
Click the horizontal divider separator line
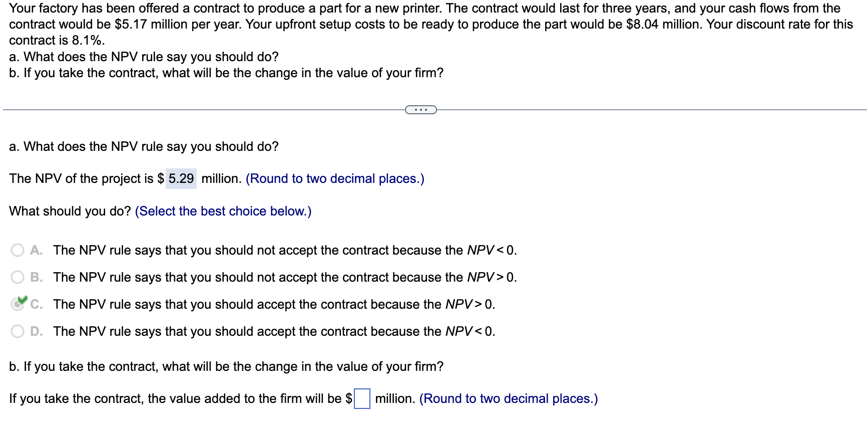200,109
